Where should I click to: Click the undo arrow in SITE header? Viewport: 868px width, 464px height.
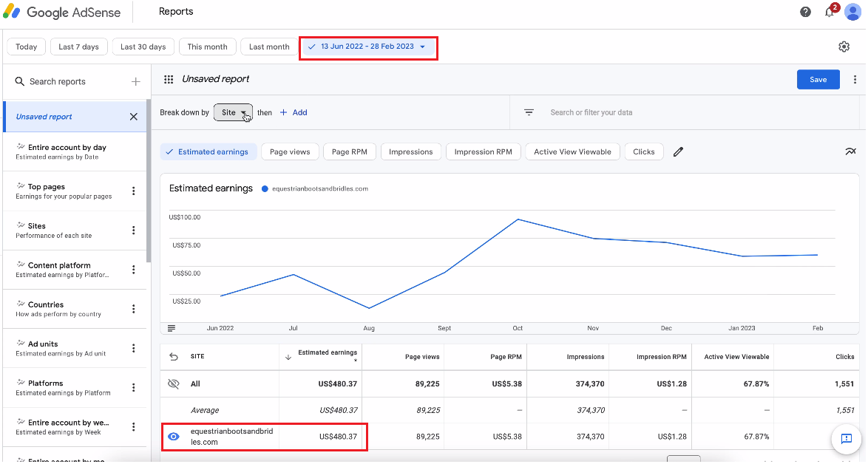click(174, 358)
